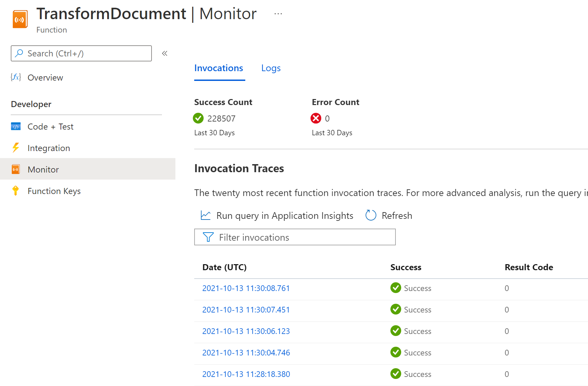Click the orange TransformDocument function icon
Viewport: 588px width, 386px height.
point(19,19)
